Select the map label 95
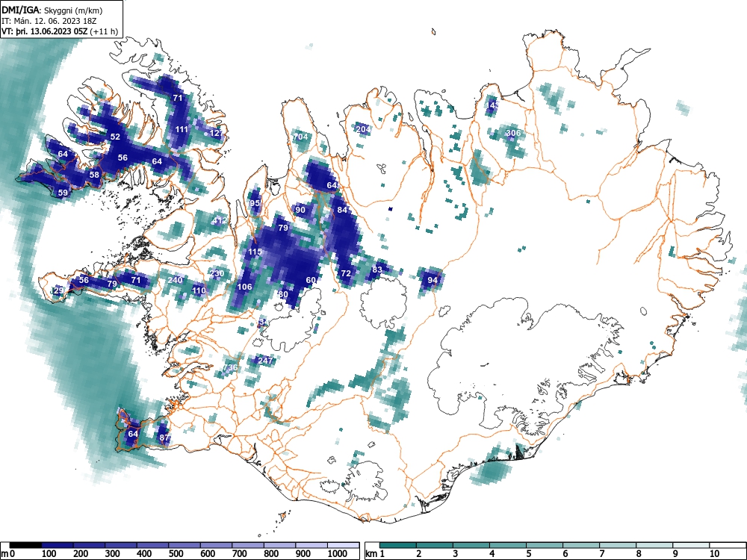747x560 pixels. pos(255,203)
